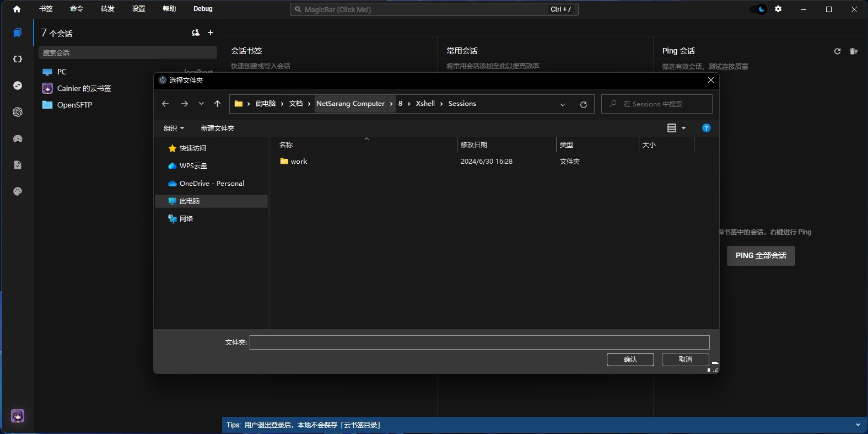Open the 书签 menu
Screen dimensions: 868x434
pos(46,9)
